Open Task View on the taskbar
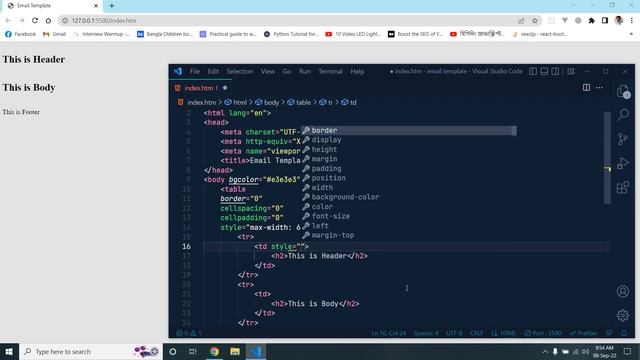 coord(193,351)
